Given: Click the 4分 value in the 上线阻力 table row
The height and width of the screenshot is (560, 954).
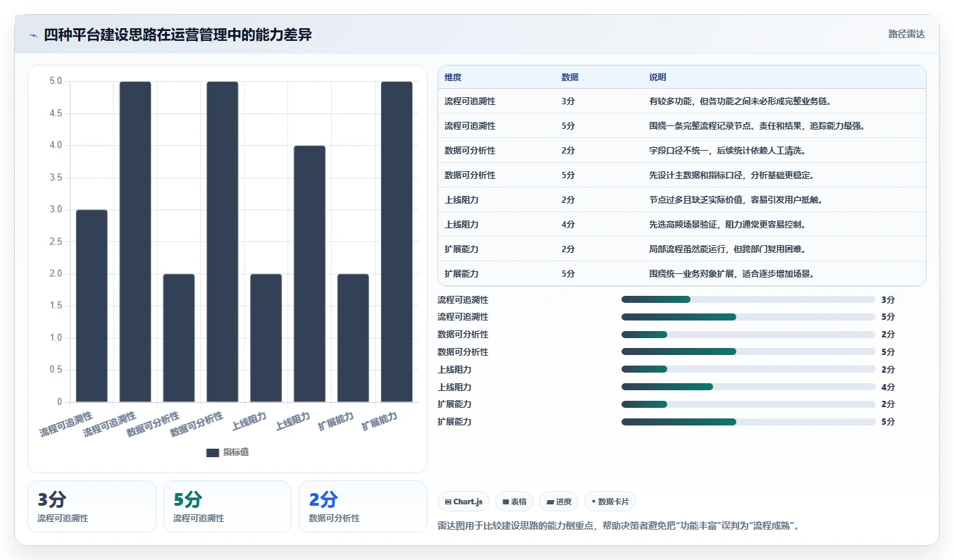Looking at the screenshot, I should tap(568, 225).
